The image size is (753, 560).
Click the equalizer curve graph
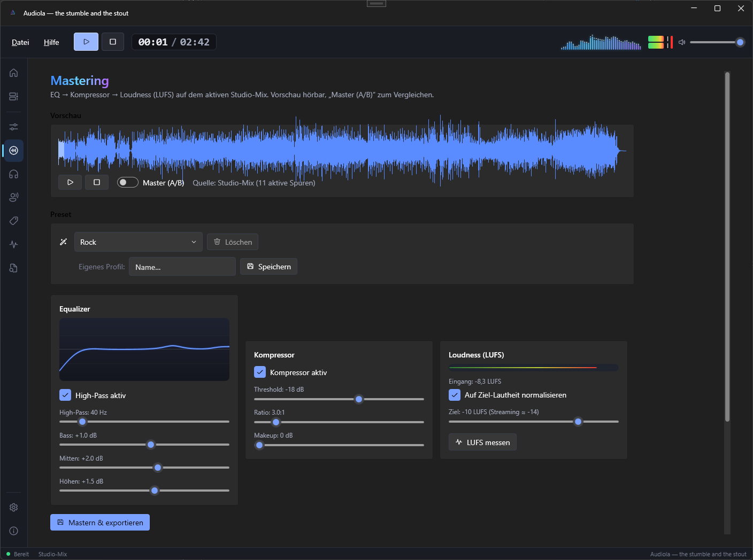pos(144,349)
